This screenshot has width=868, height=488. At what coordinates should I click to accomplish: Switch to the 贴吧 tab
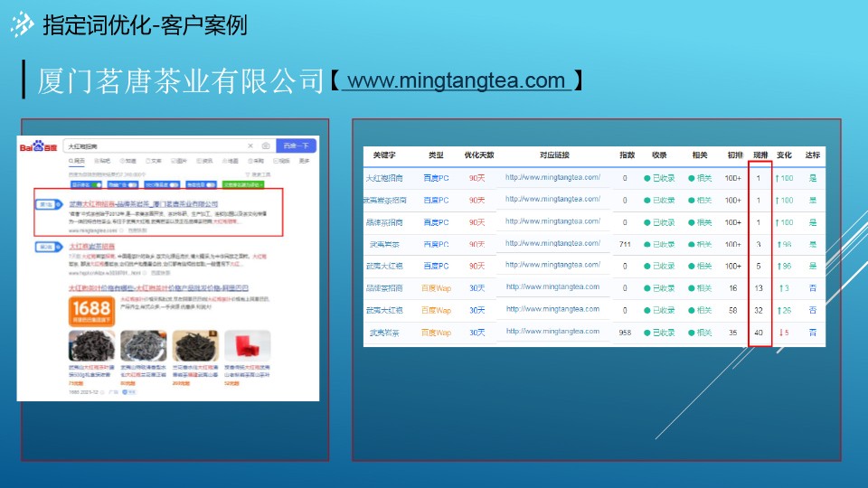click(102, 161)
